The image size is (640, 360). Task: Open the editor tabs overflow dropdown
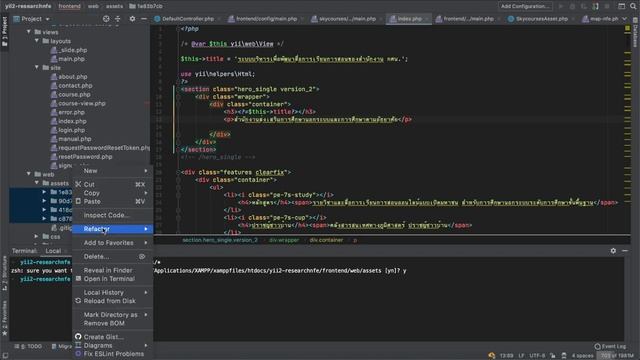click(x=624, y=19)
